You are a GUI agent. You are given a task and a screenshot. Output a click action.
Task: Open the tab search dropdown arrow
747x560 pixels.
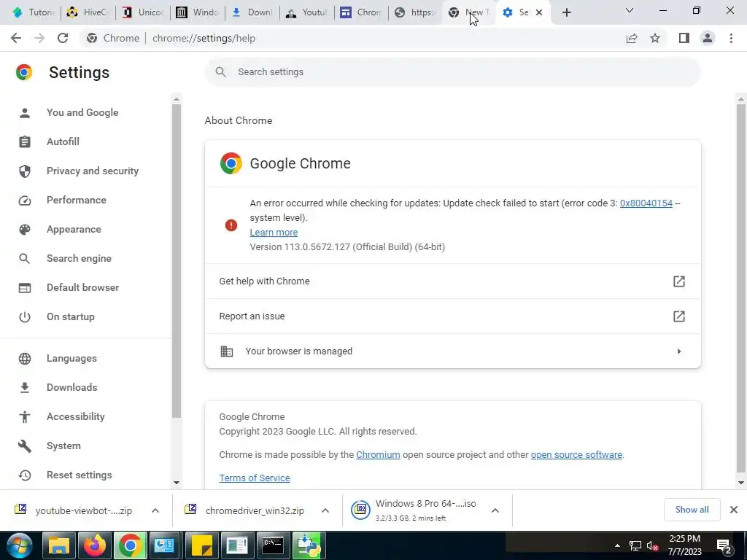tap(630, 10)
